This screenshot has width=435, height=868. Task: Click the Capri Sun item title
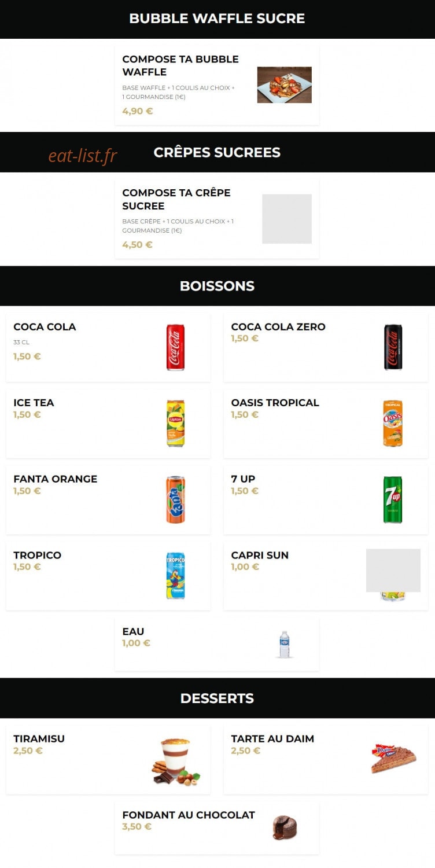(x=260, y=555)
